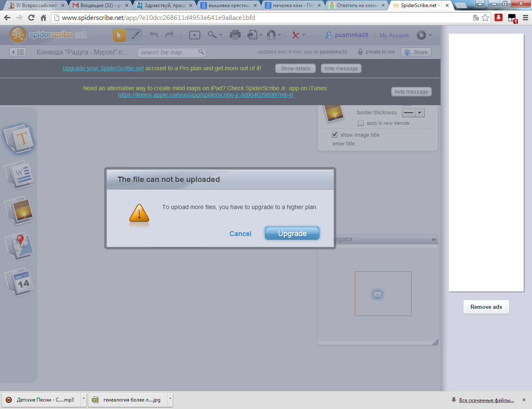This screenshot has height=409, width=532.
Task: Switch to the началка ком tab
Action: tap(293, 5)
